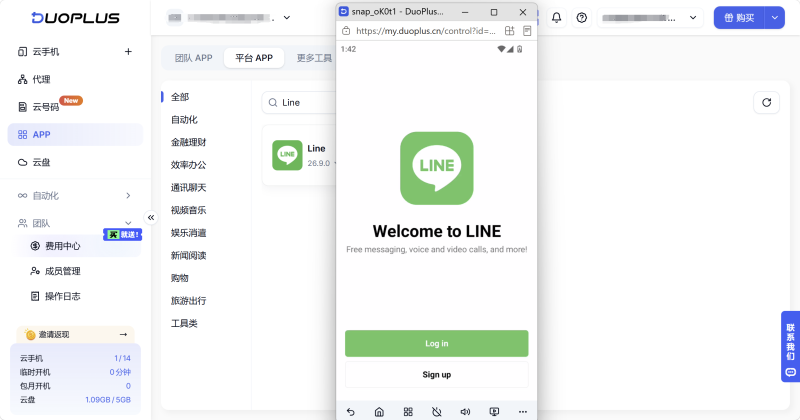This screenshot has height=420, width=800.
Task: Tap the crossed-out circle toolbar icon
Action: tap(437, 412)
